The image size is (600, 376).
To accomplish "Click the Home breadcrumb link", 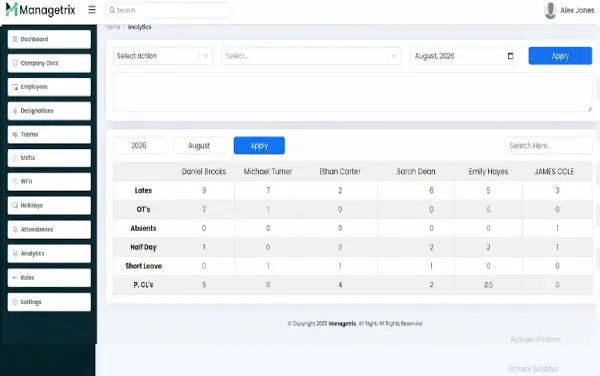I will [x=113, y=27].
